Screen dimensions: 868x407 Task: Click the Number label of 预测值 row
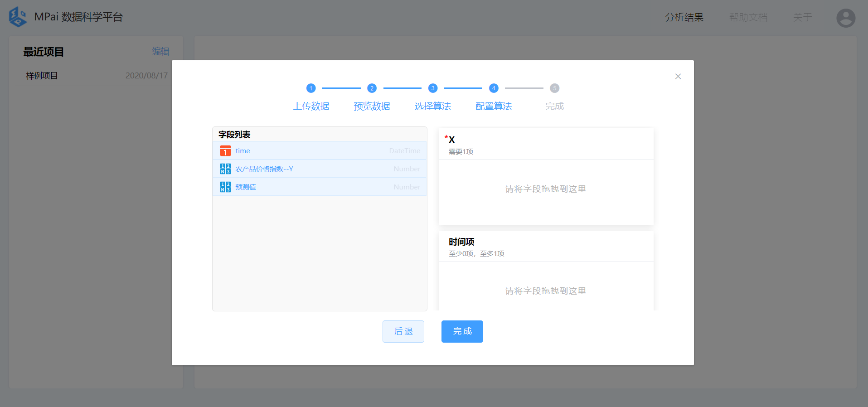pos(407,187)
